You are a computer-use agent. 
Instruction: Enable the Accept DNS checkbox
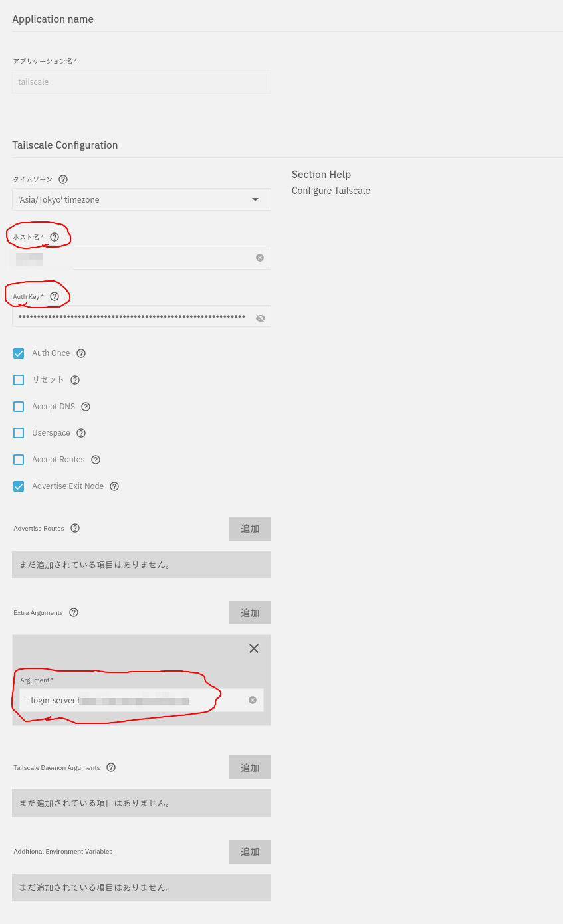(x=19, y=407)
